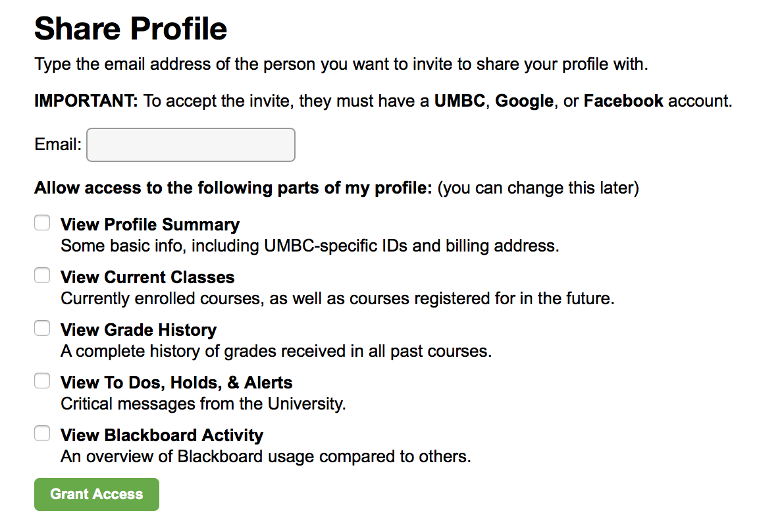Screen dimensions: 782x532
Task: Check the View Grade History checkbox
Action: tap(42, 329)
